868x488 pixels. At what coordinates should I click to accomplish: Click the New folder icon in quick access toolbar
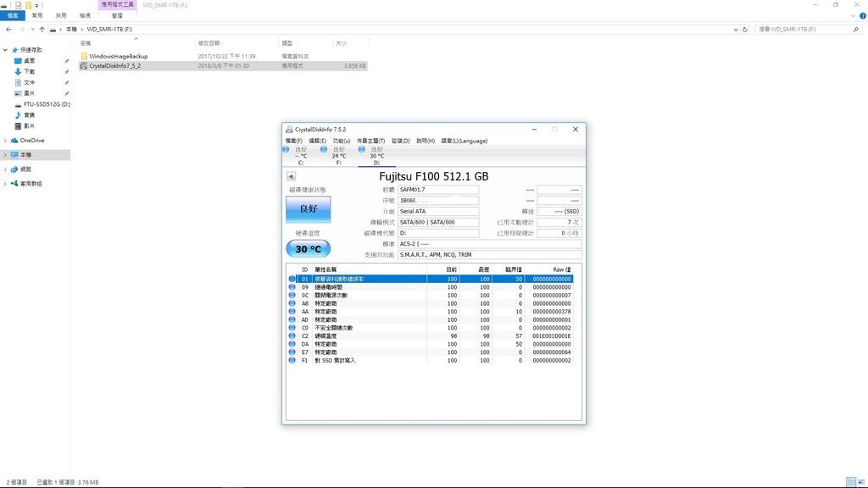(28, 5)
